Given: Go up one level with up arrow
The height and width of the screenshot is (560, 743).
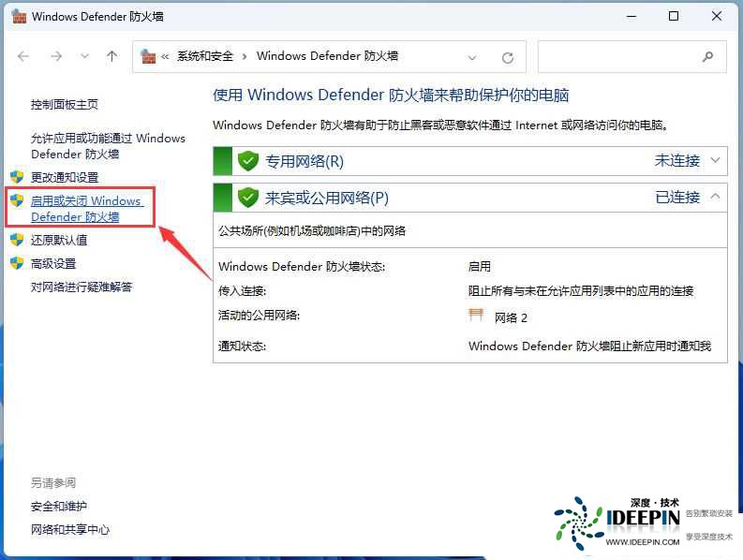Looking at the screenshot, I should (x=111, y=57).
